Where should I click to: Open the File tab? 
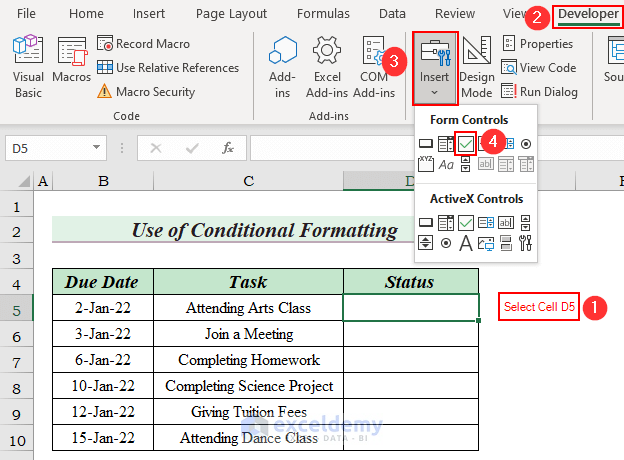click(26, 14)
